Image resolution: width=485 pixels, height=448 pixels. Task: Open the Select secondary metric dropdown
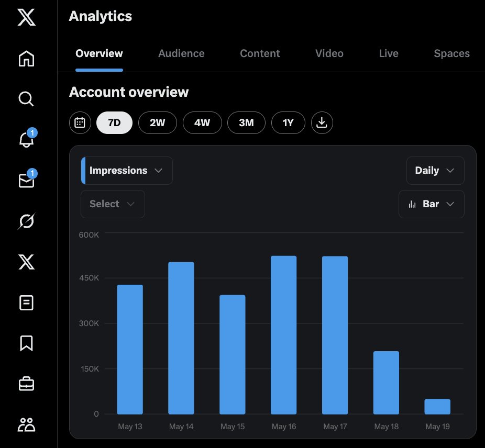tap(113, 204)
